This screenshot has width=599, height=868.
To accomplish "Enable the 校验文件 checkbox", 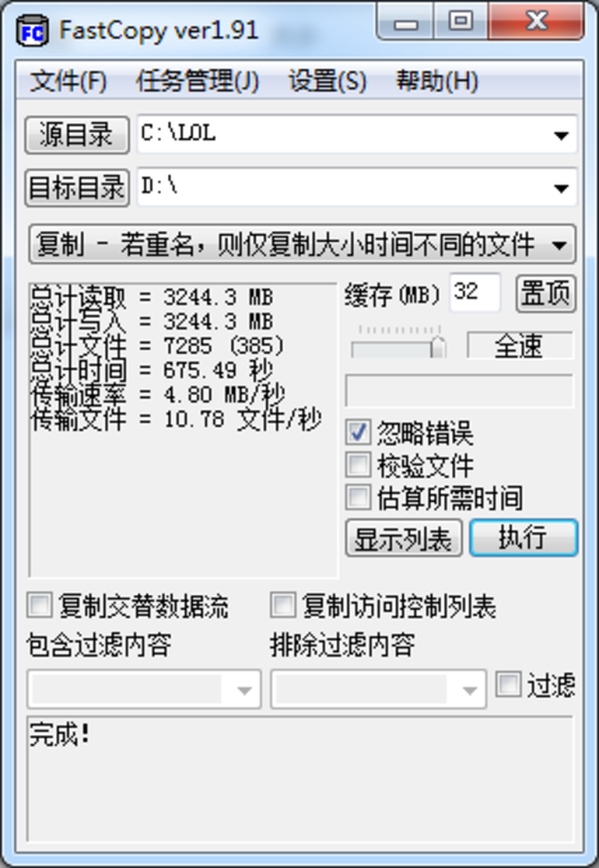I will 358,464.
